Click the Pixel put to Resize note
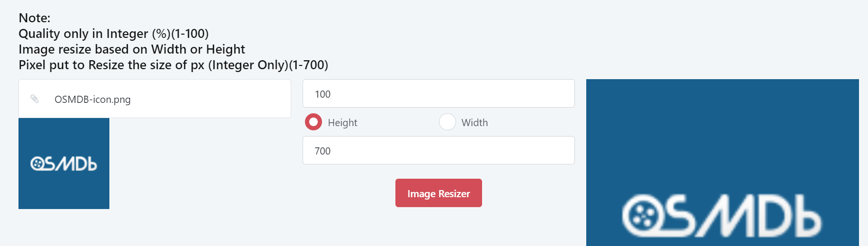868x246 pixels. [x=173, y=65]
